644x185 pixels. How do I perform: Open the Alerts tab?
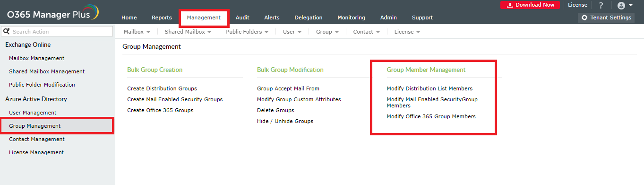[272, 18]
